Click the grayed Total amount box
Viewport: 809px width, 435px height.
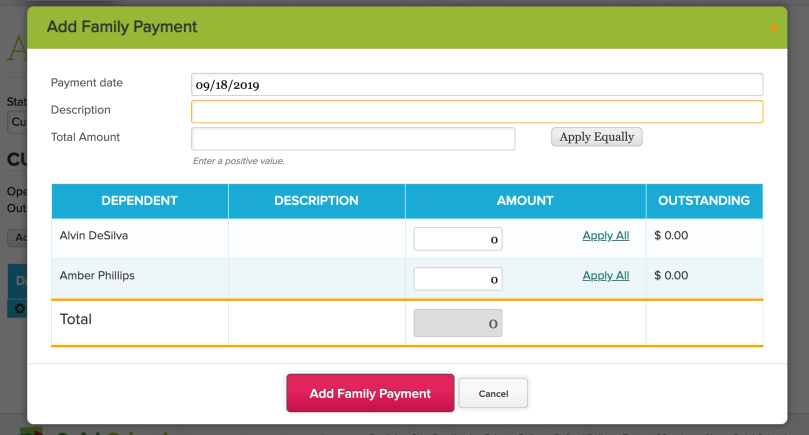(x=457, y=323)
